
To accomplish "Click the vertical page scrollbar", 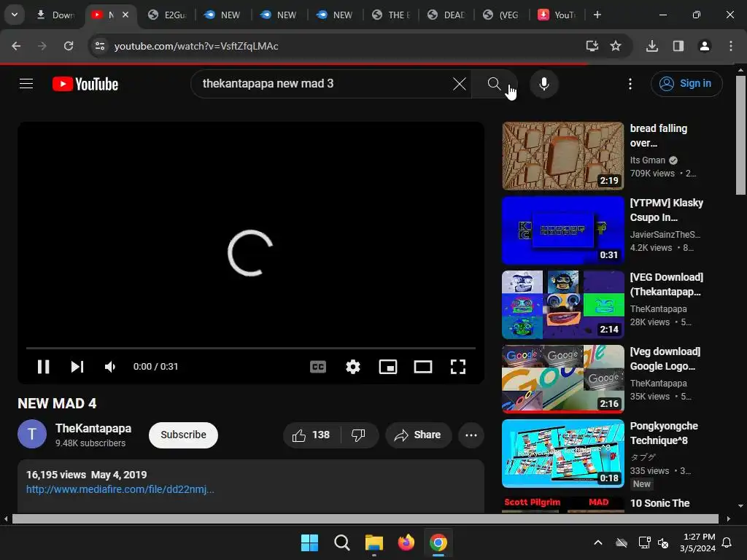I will (740, 135).
